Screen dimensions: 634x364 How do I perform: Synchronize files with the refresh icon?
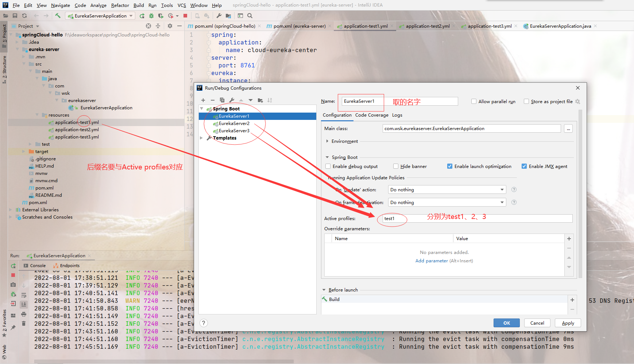24,16
